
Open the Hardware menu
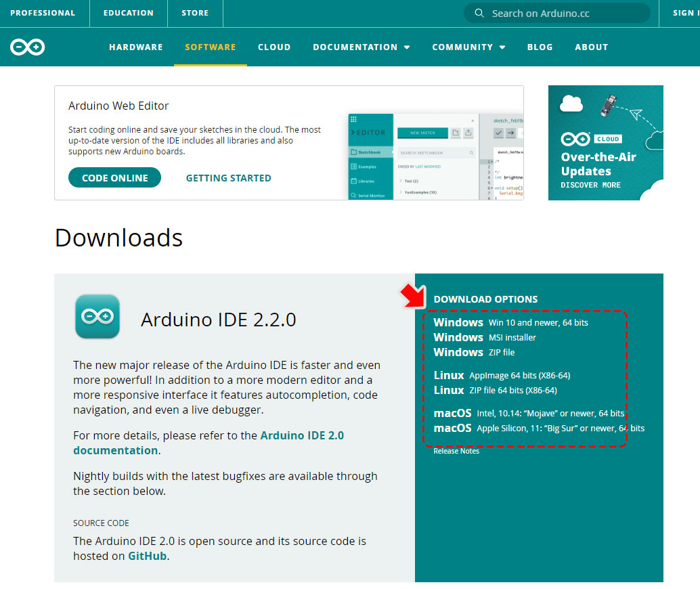coord(136,47)
